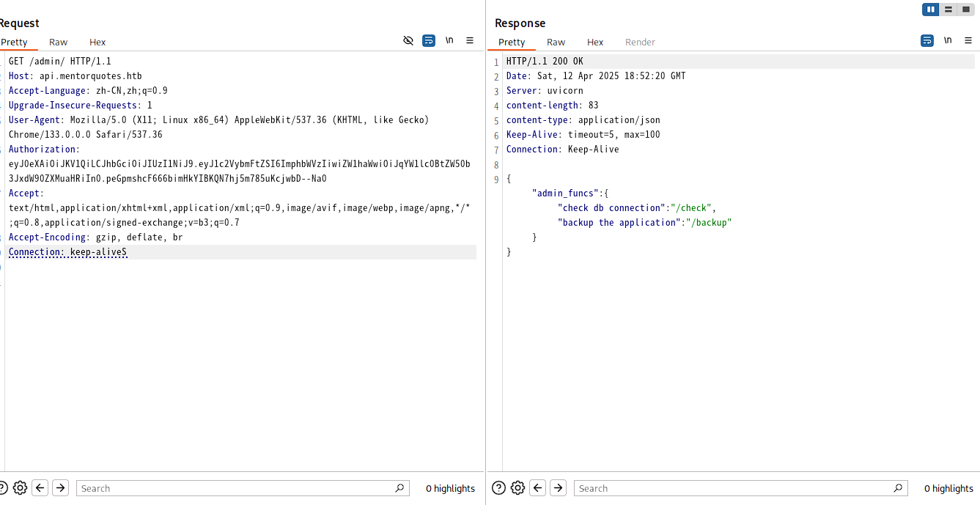This screenshot has width=980, height=505.
Task: Open help for the Response search bar
Action: coord(498,488)
